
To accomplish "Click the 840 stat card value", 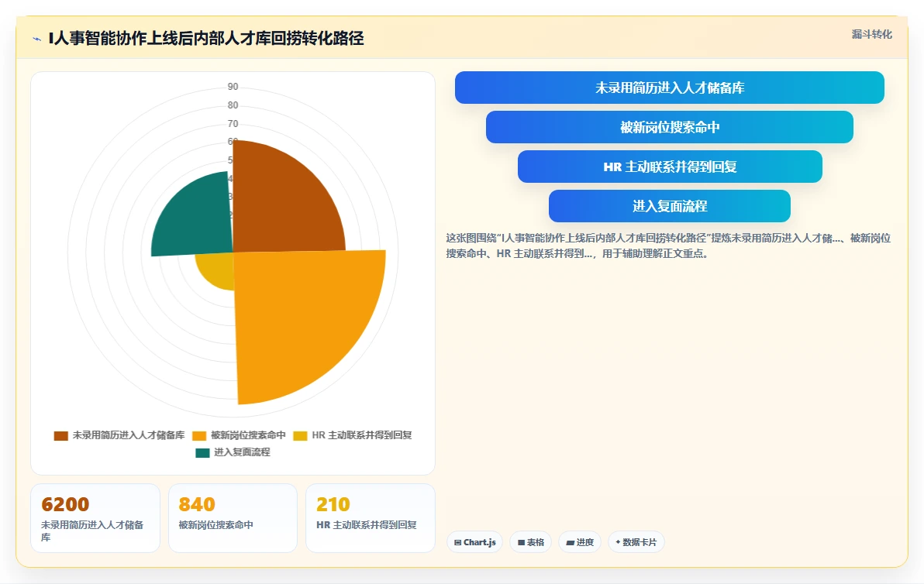I will click(x=197, y=504).
